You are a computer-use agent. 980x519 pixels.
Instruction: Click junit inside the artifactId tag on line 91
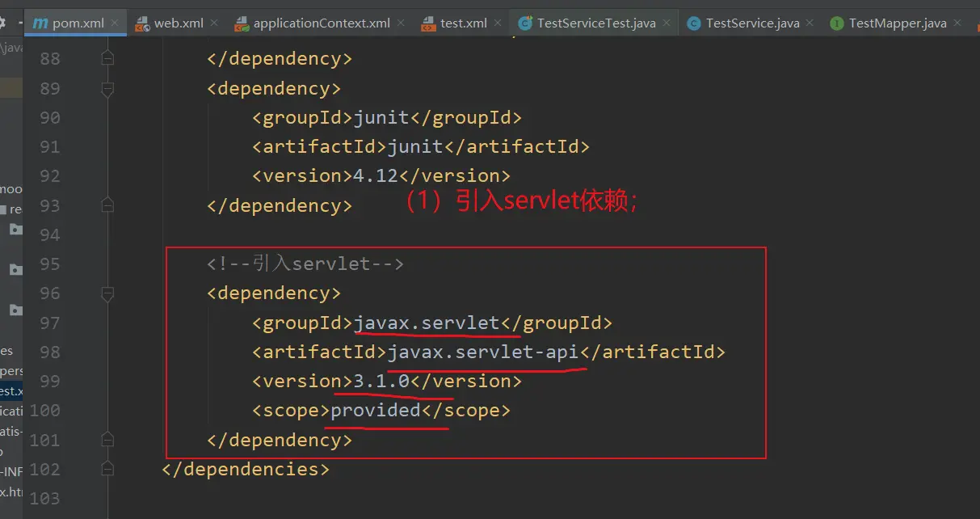tap(415, 146)
